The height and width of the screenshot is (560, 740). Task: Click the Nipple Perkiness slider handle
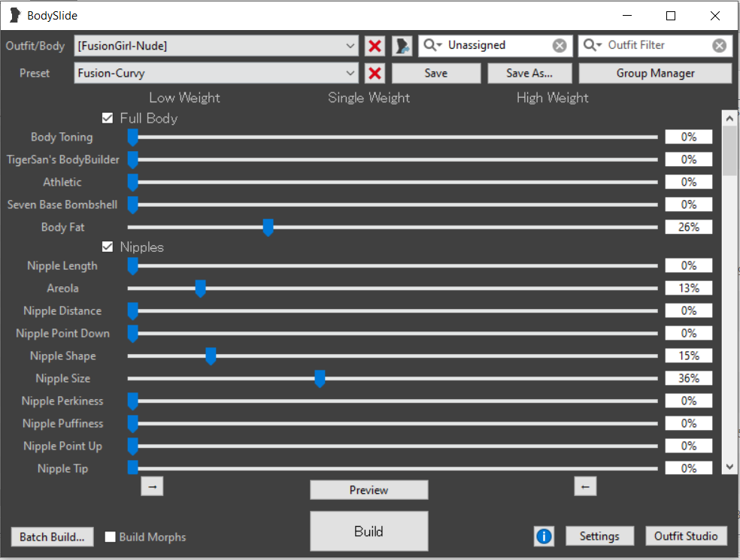132,401
